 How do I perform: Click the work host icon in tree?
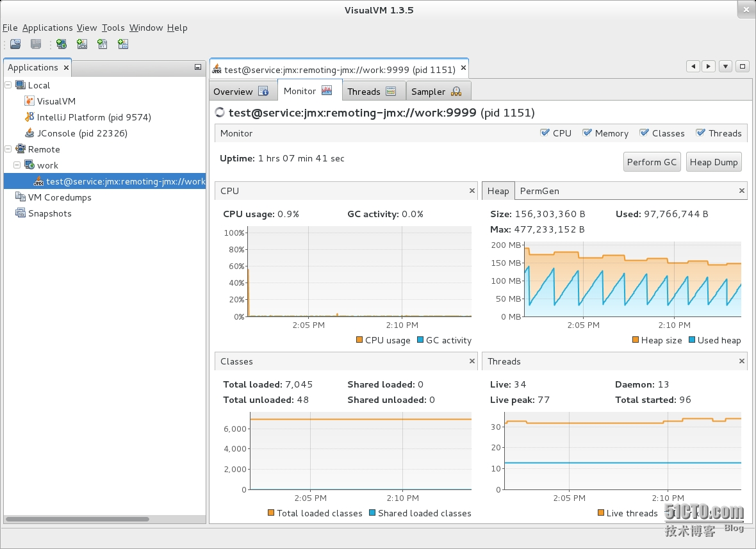pos(29,165)
